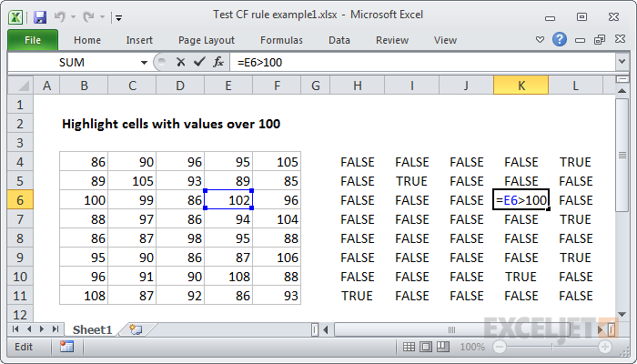The image size is (637, 364).
Task: Click the horizontal scrollbar thumb
Action: coord(451,329)
